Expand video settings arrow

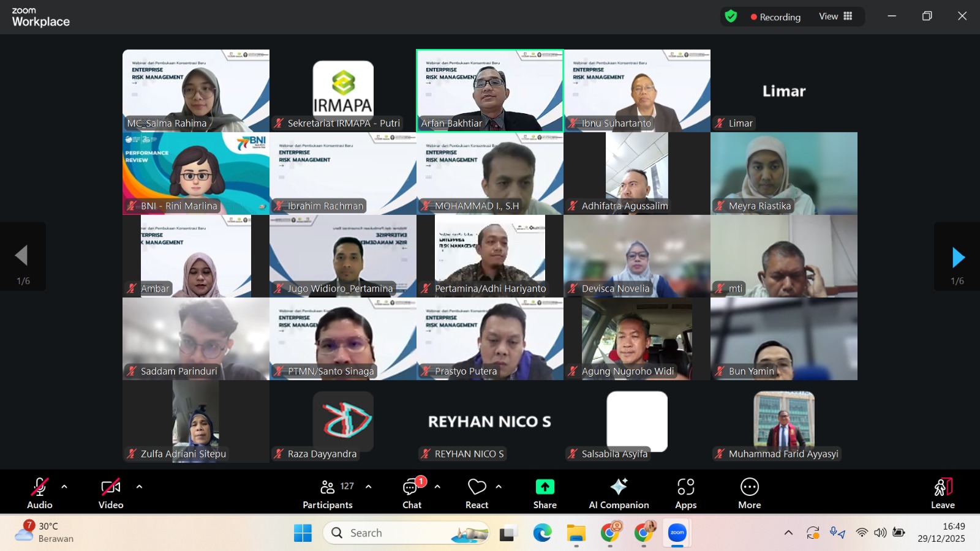tap(139, 487)
